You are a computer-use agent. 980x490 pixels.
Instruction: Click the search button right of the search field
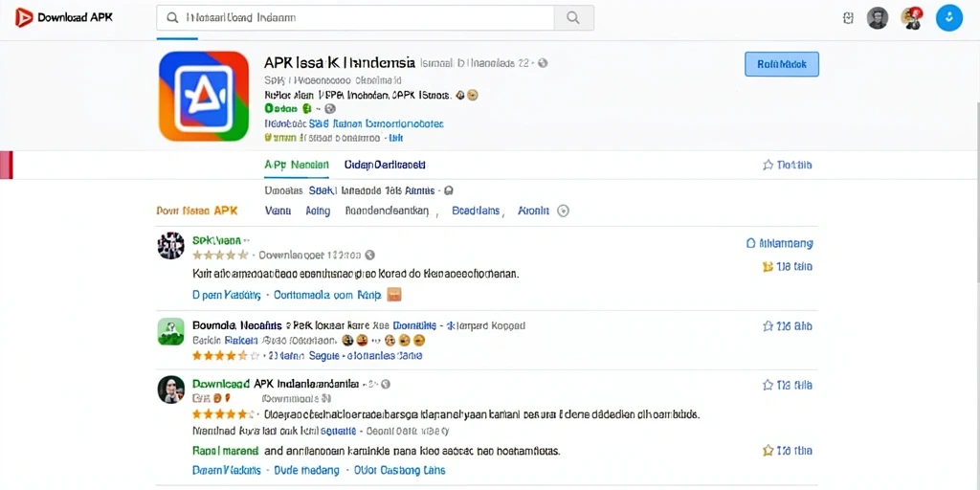coord(574,18)
